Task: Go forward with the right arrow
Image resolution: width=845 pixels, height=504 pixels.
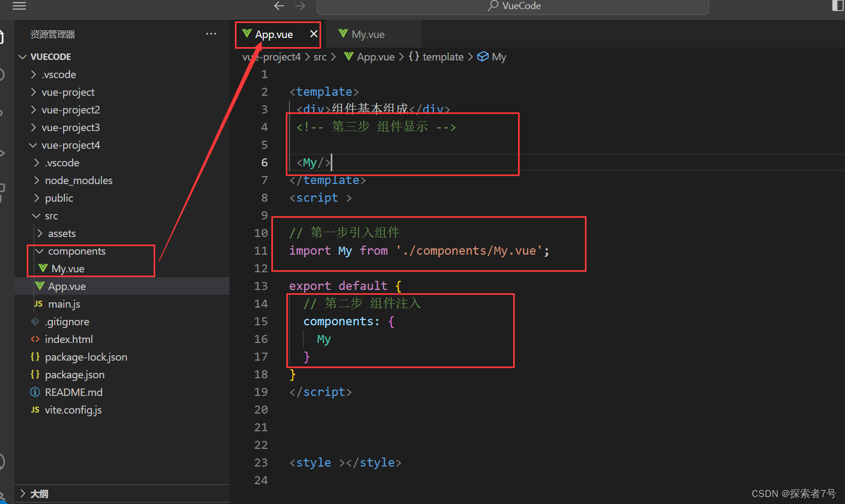Action: click(300, 6)
